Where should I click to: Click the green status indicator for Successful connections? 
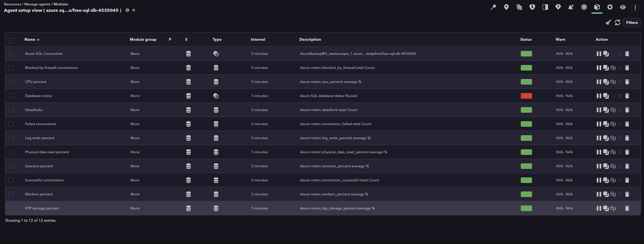(x=526, y=180)
